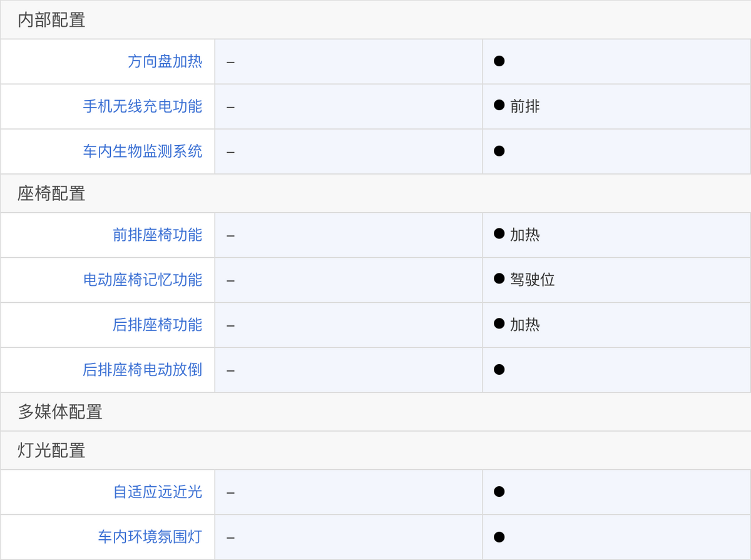Open the 手机无线充电功能 link
The image size is (751, 560).
tap(143, 106)
